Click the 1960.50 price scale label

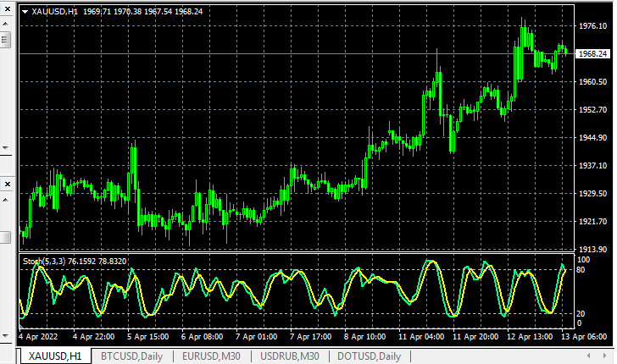(592, 82)
